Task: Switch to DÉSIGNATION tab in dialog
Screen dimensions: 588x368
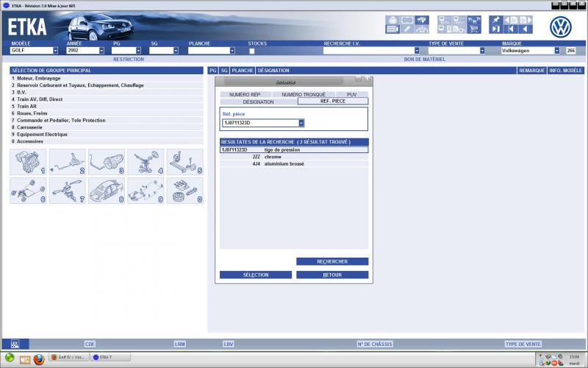Action: tap(259, 102)
